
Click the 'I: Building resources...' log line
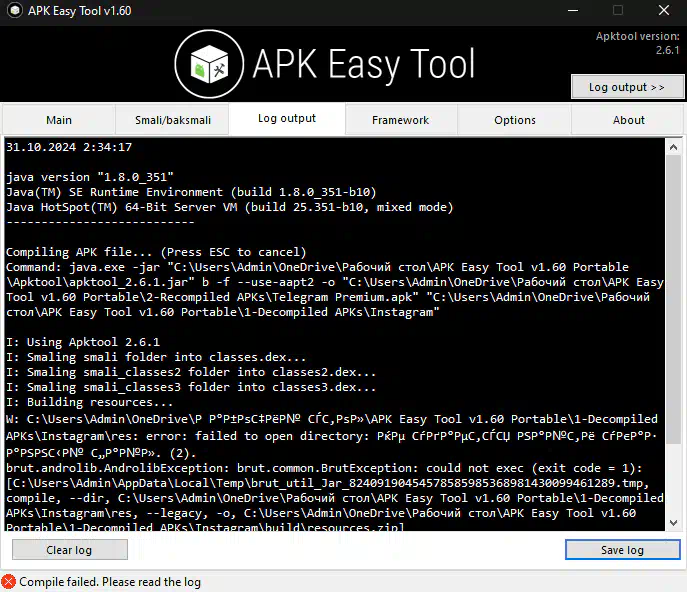pos(89,402)
